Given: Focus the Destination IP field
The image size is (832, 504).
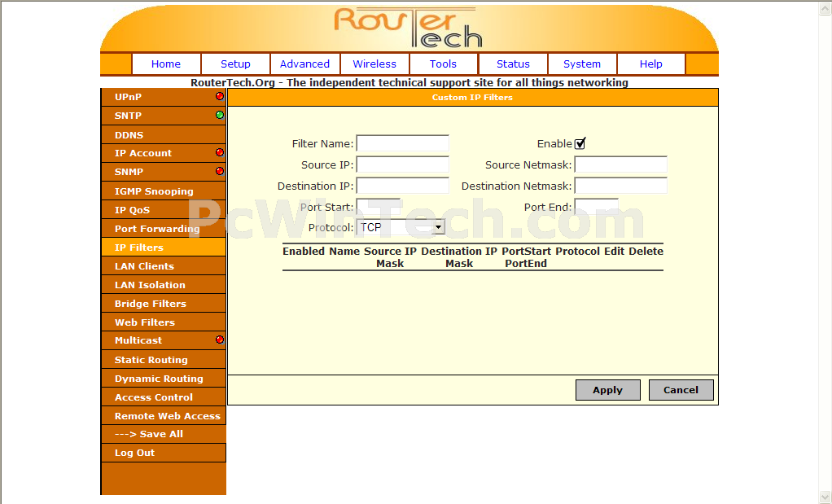Looking at the screenshot, I should 403,186.
